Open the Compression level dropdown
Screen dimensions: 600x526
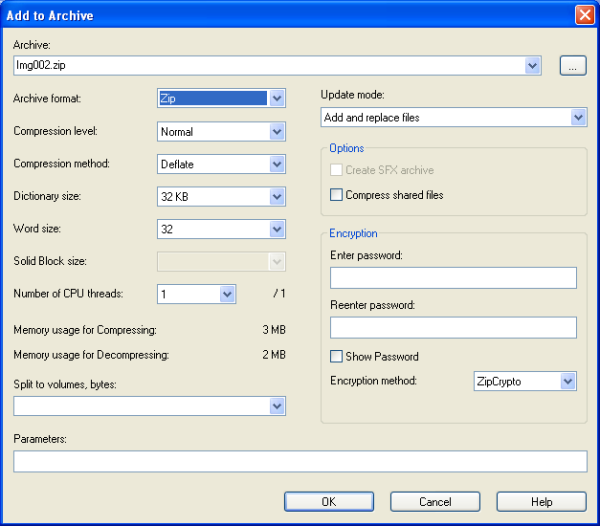[x=277, y=131]
